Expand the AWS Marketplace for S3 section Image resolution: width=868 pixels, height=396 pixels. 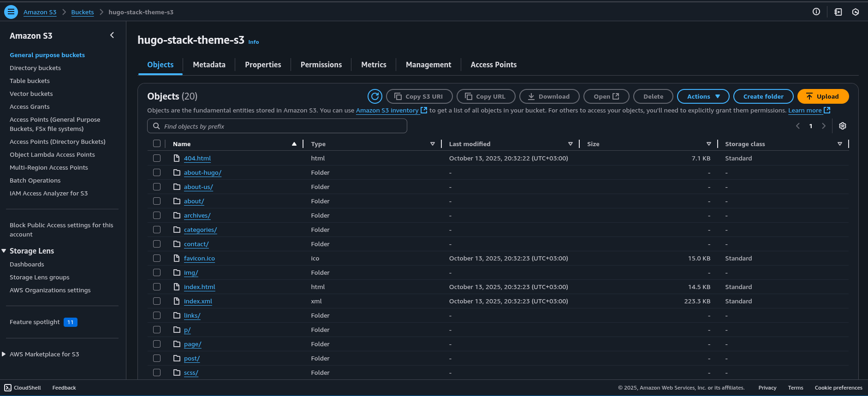(4, 354)
